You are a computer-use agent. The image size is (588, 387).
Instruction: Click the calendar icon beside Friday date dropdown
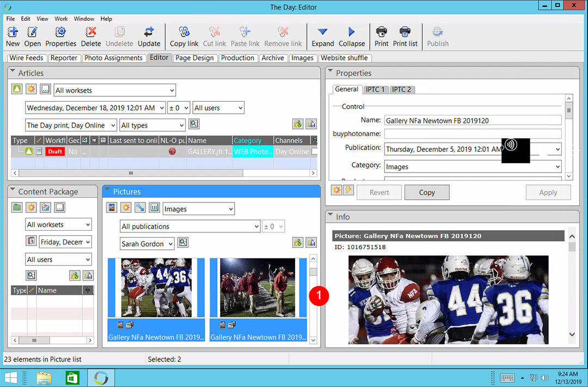[31, 241]
